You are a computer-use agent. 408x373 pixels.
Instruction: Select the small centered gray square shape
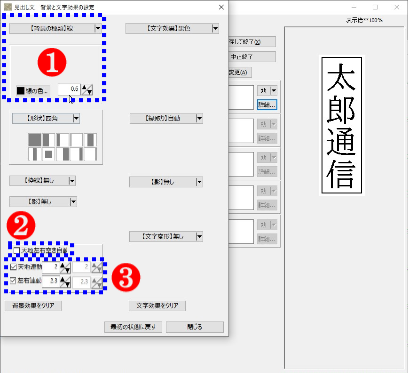click(49, 154)
